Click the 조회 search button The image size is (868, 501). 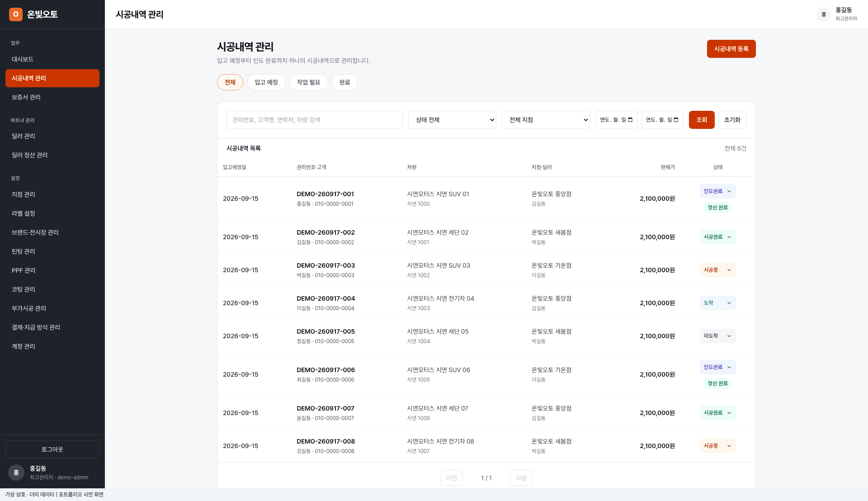click(x=702, y=120)
